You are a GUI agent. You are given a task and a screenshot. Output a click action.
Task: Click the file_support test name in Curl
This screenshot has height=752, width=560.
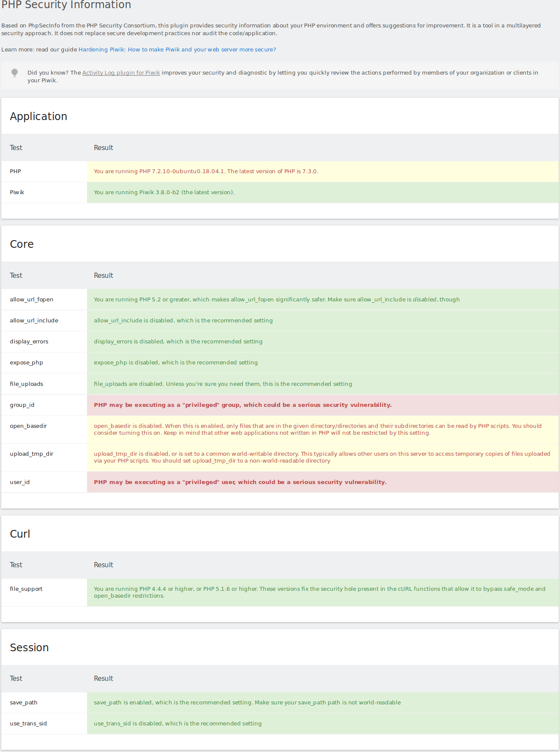point(26,589)
